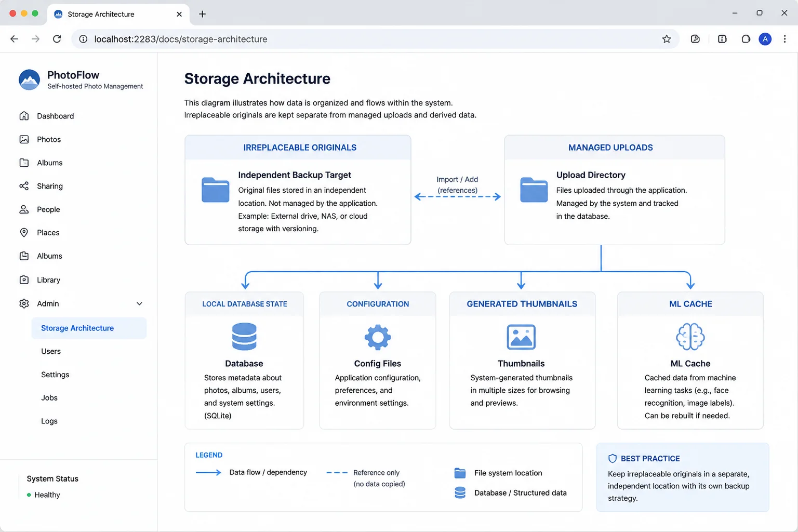
Task: Click the Database cylinder icon
Action: (x=244, y=337)
